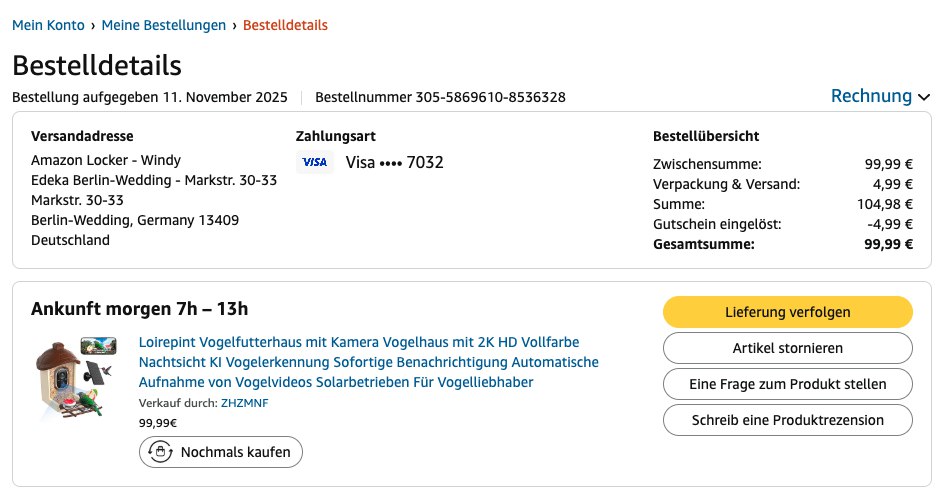
Task: Click the Visa card logo icon
Action: pos(314,162)
